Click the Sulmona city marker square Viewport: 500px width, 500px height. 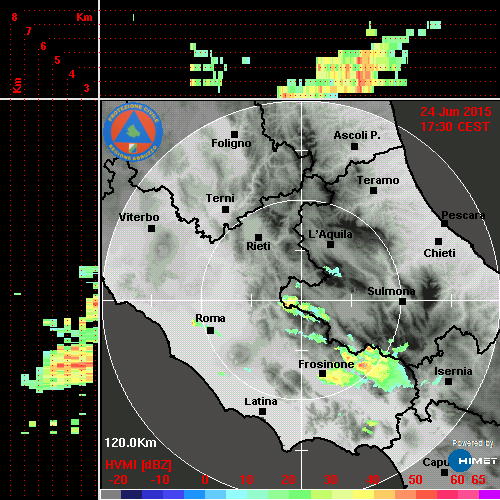pyautogui.click(x=403, y=301)
